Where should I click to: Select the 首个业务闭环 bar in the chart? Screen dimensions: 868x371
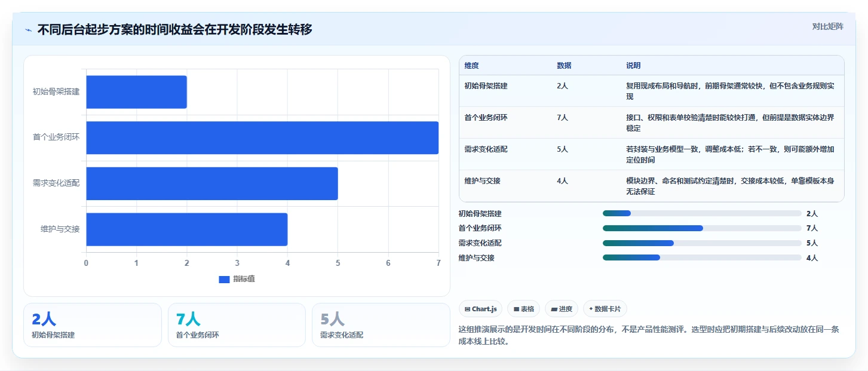262,138
